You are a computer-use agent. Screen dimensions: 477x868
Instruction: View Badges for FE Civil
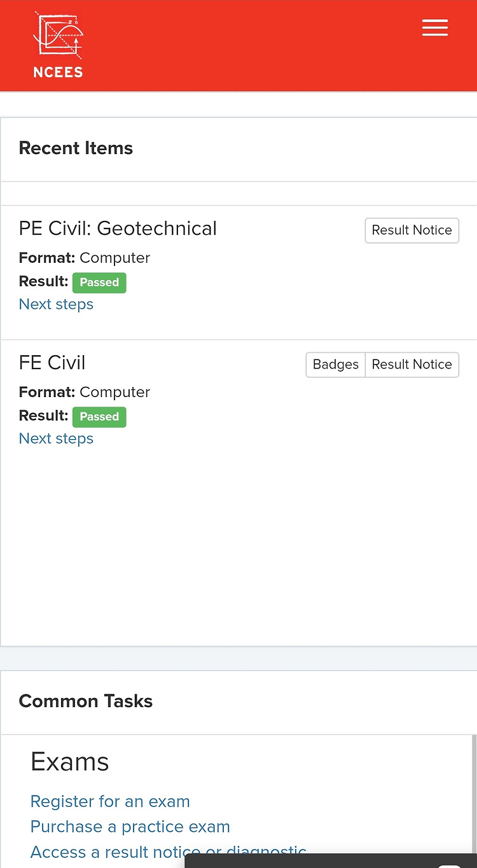point(336,365)
